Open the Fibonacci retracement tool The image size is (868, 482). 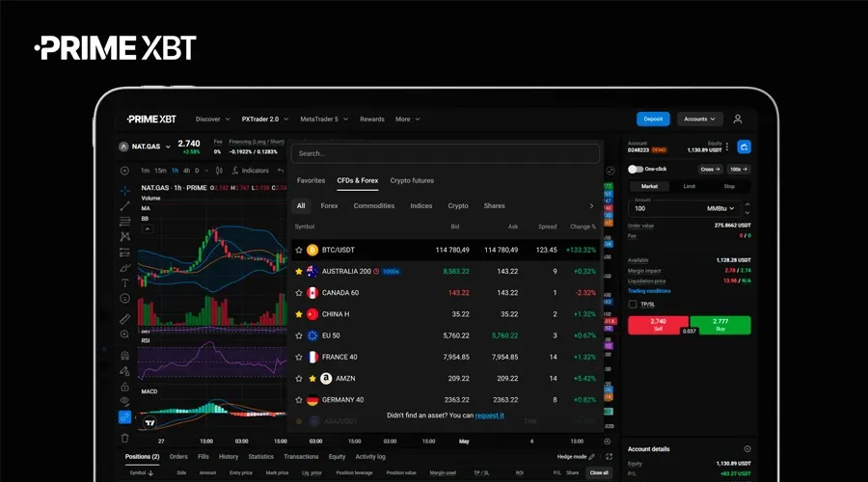click(x=125, y=222)
